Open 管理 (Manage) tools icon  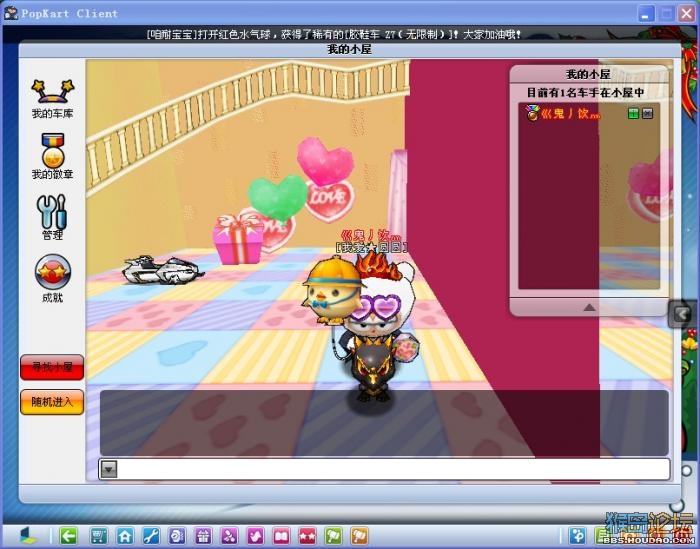coord(52,217)
